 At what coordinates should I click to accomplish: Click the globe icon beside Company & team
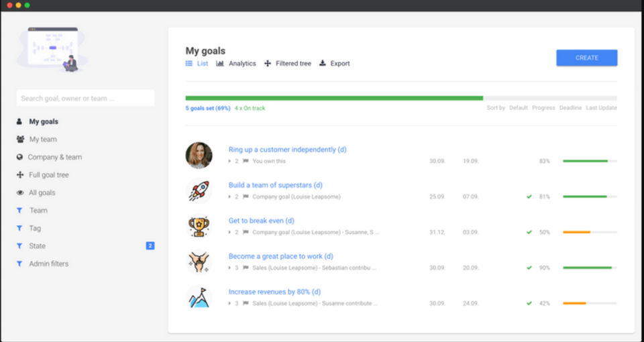(x=19, y=158)
